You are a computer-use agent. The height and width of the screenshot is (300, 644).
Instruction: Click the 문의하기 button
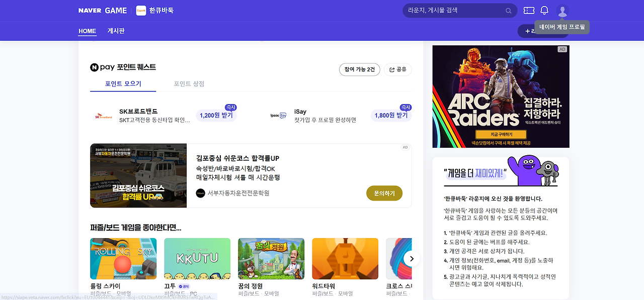click(384, 193)
